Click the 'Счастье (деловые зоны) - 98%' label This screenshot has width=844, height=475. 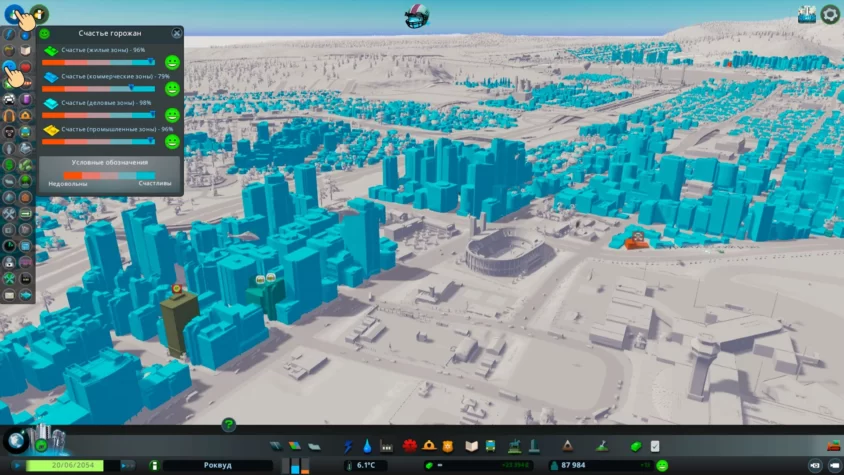[106, 103]
